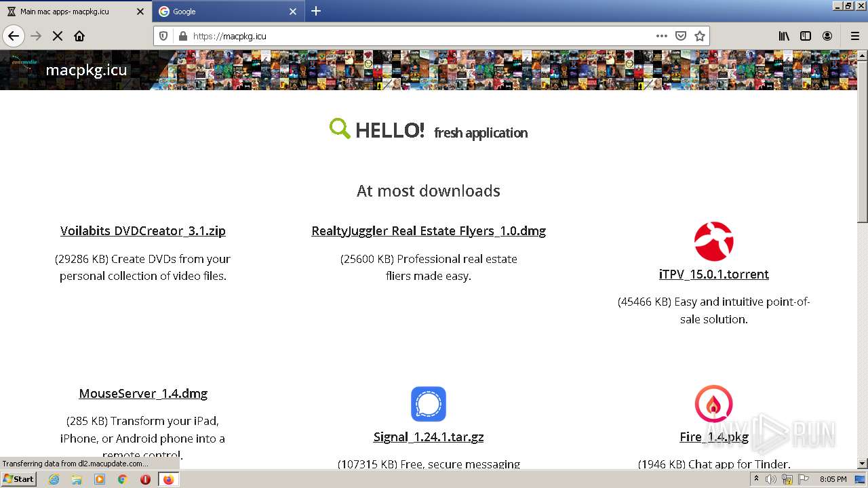Open the Firefox hamburger menu
Viewport: 868px width, 488px height.
click(854, 36)
